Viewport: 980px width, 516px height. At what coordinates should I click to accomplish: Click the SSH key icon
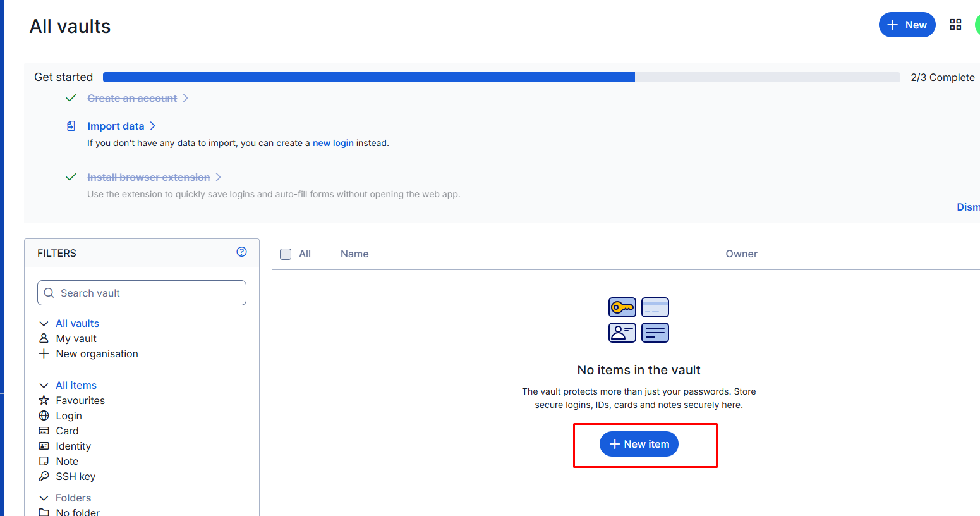pyautogui.click(x=44, y=476)
